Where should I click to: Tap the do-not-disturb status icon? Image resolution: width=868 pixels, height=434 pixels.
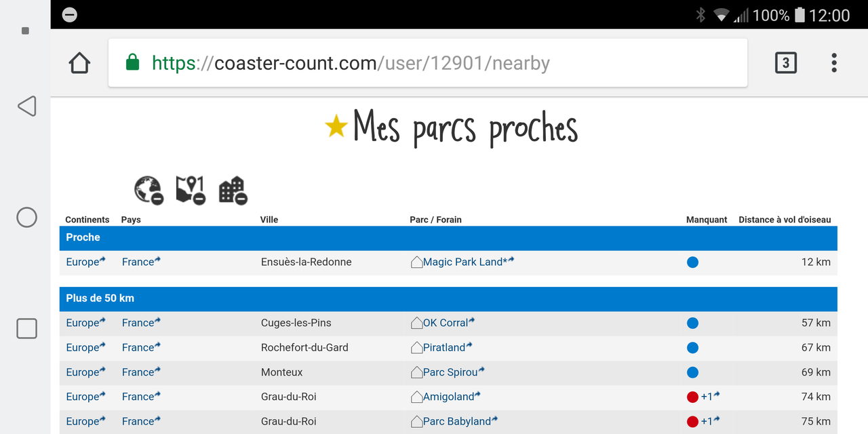69,15
